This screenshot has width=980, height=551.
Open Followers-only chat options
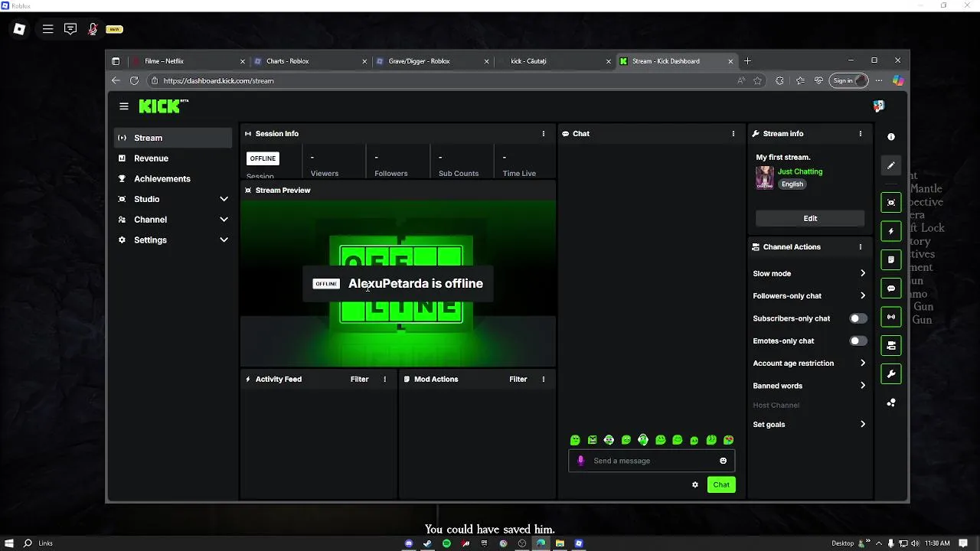point(809,295)
